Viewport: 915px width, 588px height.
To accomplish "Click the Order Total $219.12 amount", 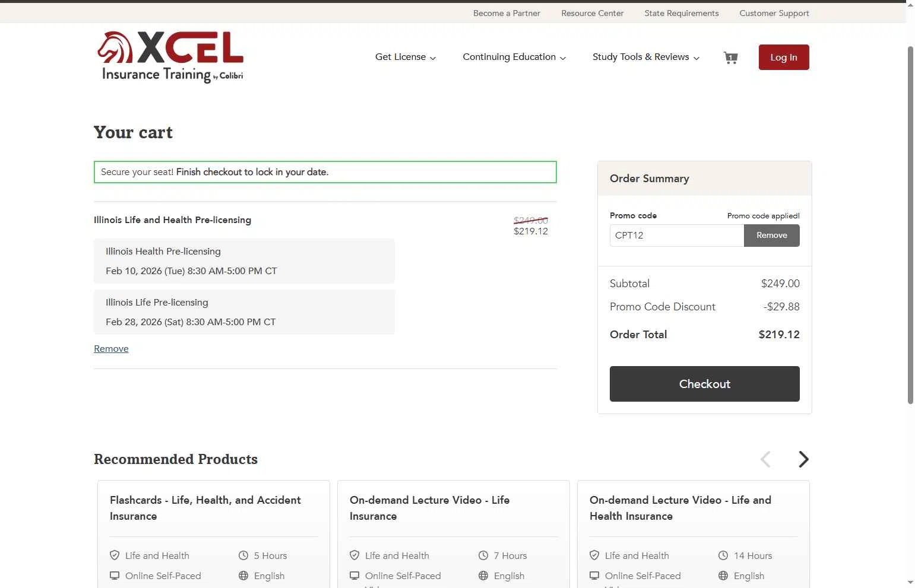I will coord(779,335).
